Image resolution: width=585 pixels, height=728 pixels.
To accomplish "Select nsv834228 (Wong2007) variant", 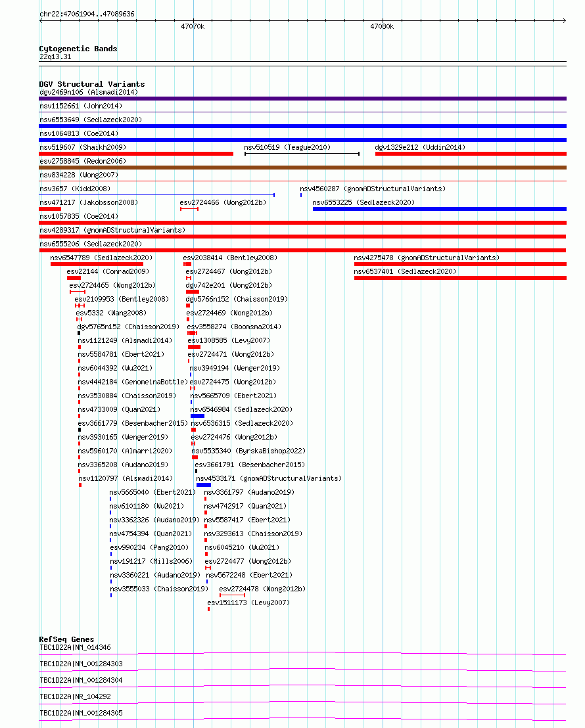I will 79,175.
